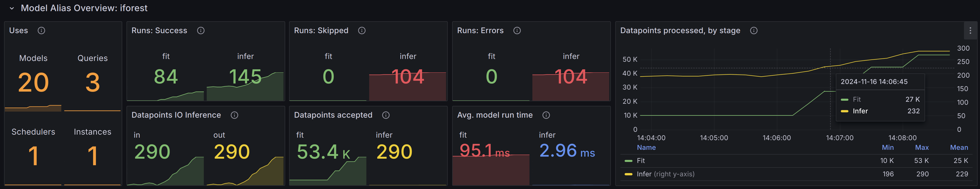Sort legend by Mean column header
Screen dimensions: 980x189
(959, 148)
